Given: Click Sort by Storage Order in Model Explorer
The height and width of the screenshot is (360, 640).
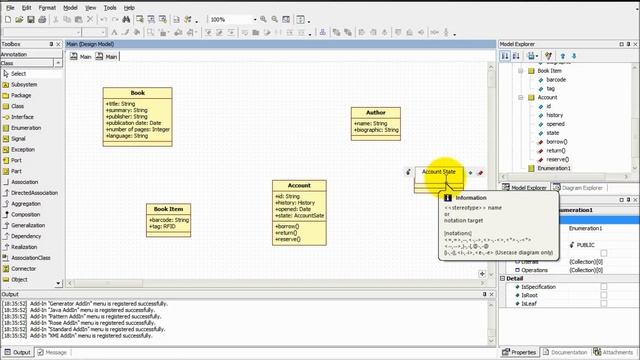Looking at the screenshot, I should pos(505,56).
